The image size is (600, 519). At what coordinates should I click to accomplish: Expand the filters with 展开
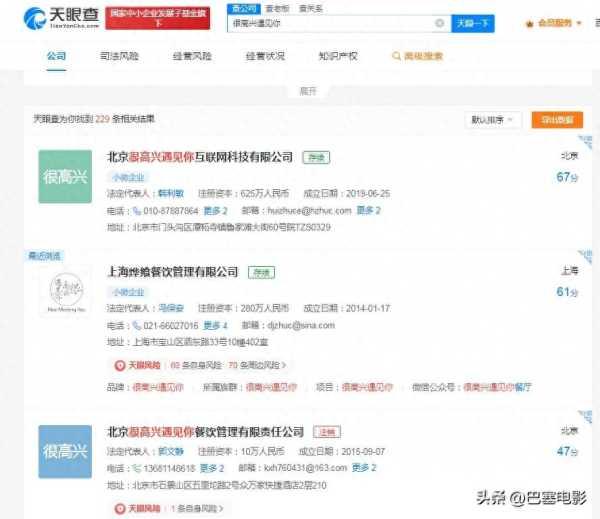coord(308,91)
